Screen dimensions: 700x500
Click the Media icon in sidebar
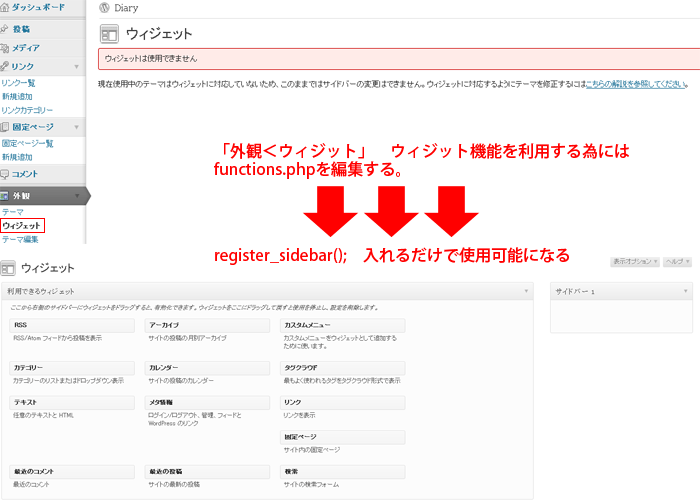pyautogui.click(x=6, y=48)
